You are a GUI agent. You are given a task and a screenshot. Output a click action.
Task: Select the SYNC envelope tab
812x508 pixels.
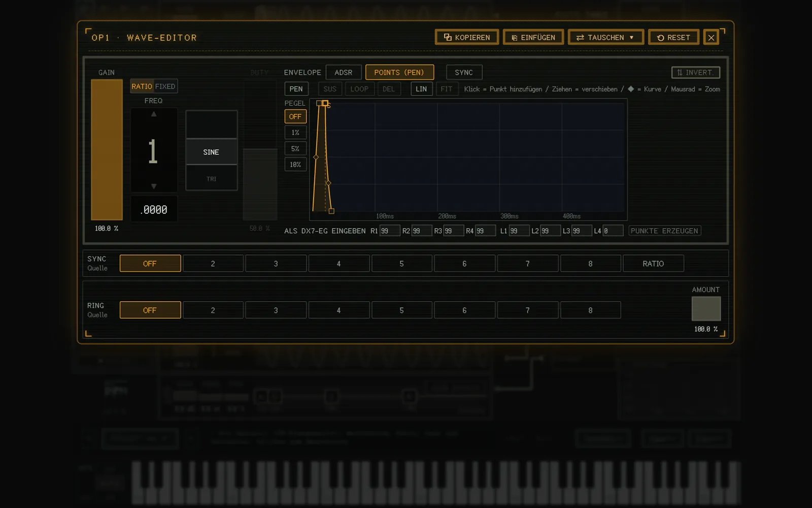point(464,72)
